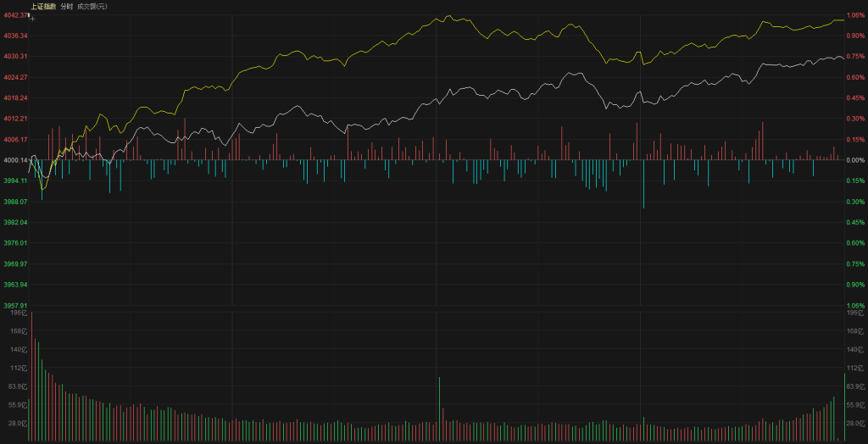This screenshot has width=868, height=444.
Task: Switch to the 分时 intraday tab
Action: [66, 6]
